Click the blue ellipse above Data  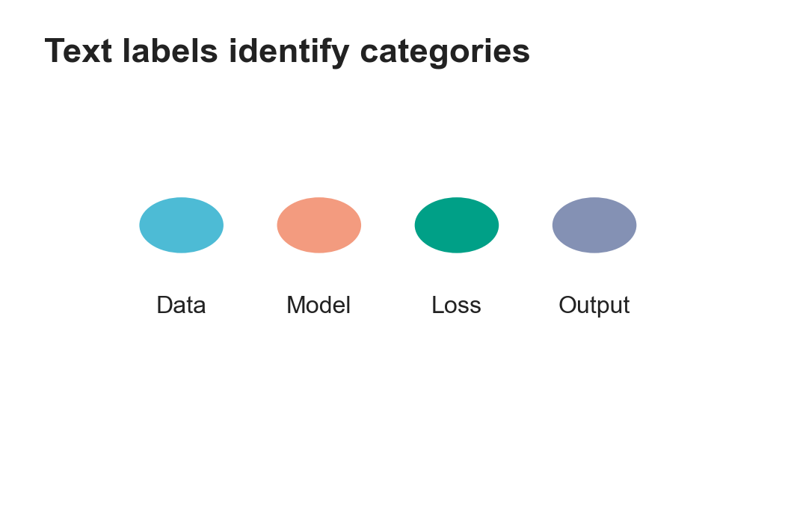coord(181,225)
